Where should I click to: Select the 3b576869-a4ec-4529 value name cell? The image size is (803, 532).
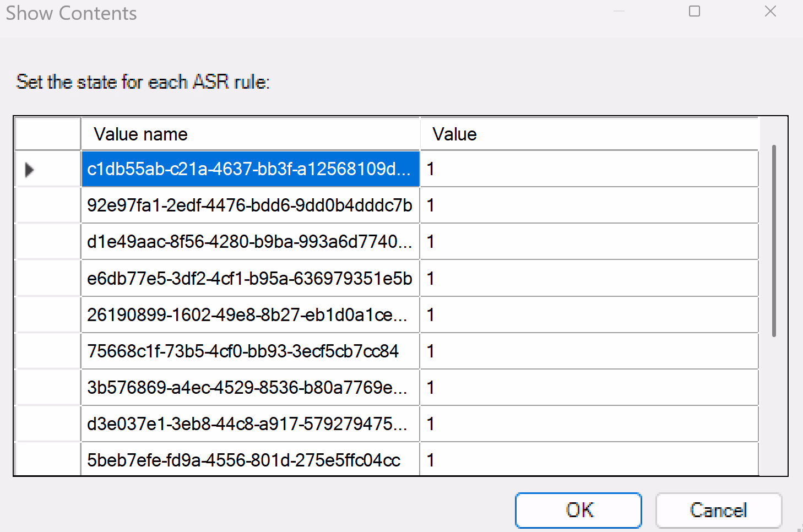tap(250, 388)
